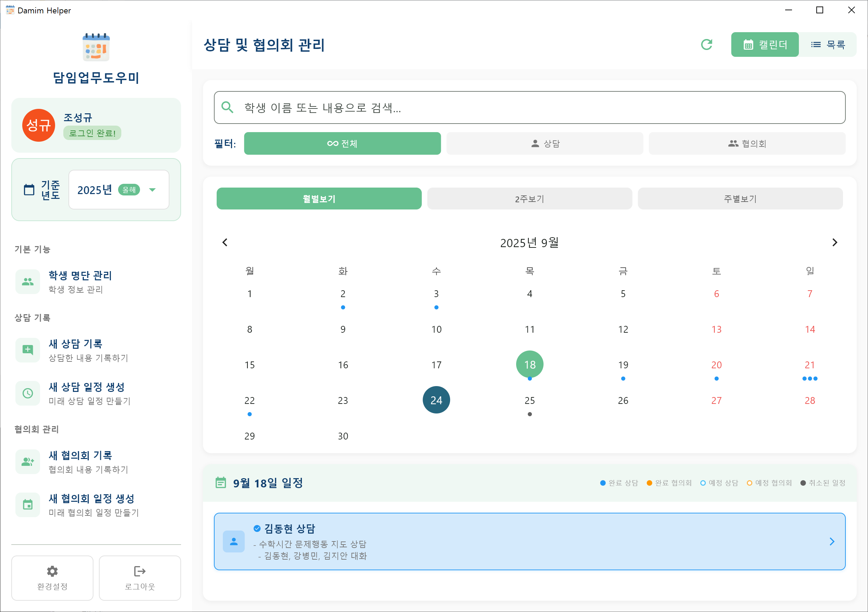Select 주별보기 weekly view button

coord(740,199)
